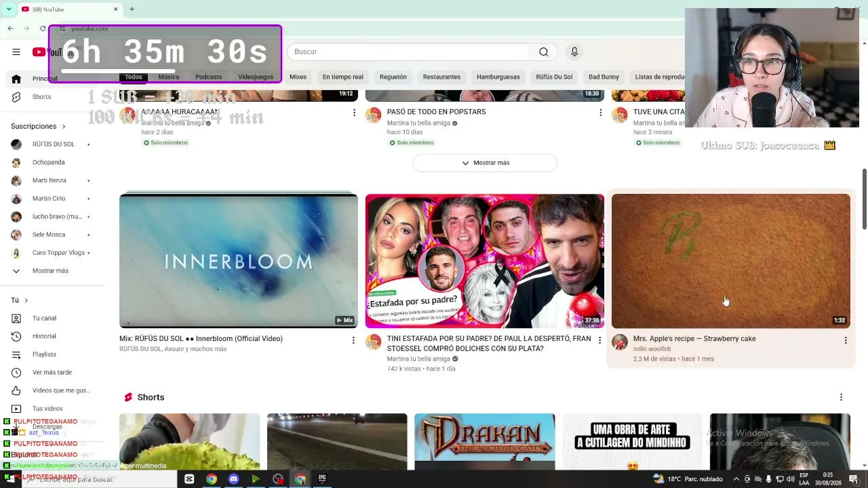Open options menu for PASÓ DE TODO EN POPSTARS
868x488 pixels.
click(x=600, y=113)
